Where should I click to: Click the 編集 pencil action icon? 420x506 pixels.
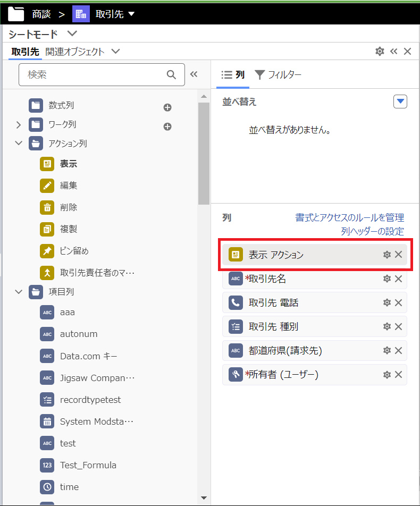47,185
